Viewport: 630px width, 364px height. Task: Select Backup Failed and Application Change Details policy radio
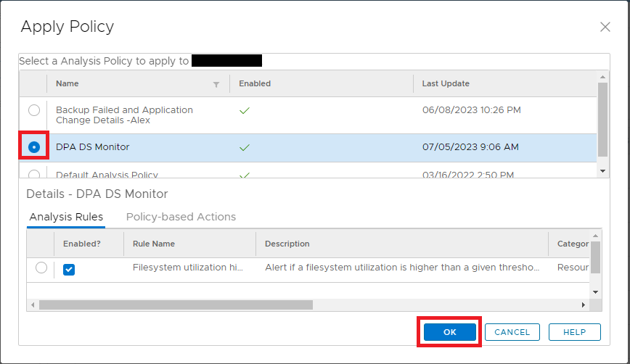(x=34, y=110)
